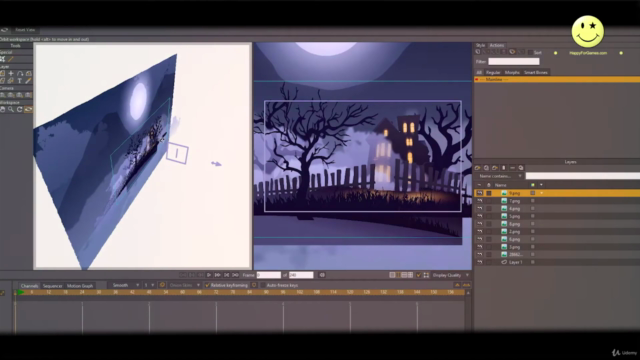Image resolution: width=640 pixels, height=360 pixels.
Task: Click the Layer 1 vector layer icon
Action: pyautogui.click(x=504, y=262)
